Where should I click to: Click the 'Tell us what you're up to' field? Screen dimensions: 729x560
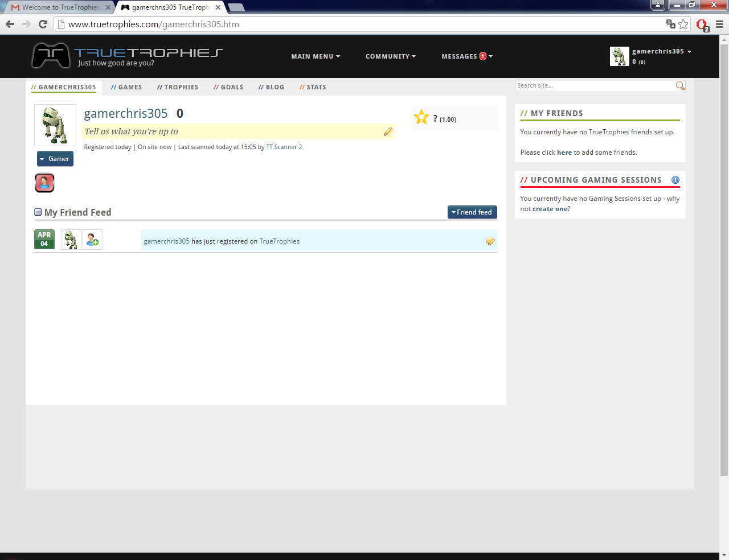(238, 131)
